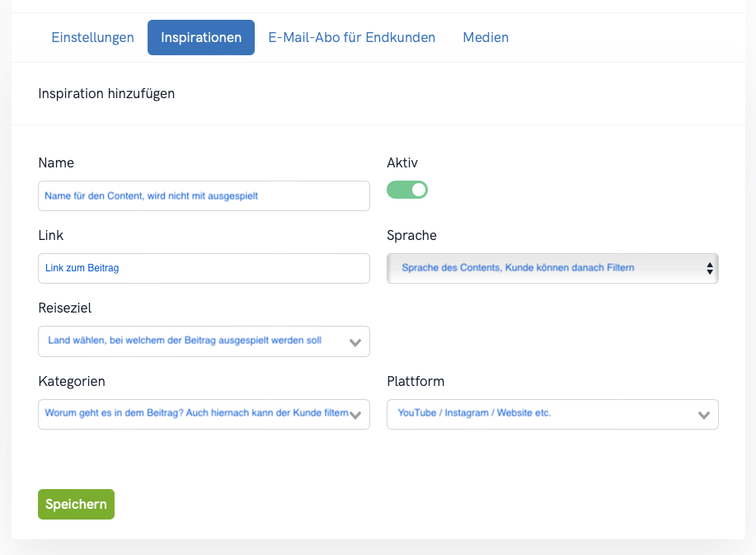The height and width of the screenshot is (555, 756).
Task: Select the Inspirationen tab
Action: point(201,38)
